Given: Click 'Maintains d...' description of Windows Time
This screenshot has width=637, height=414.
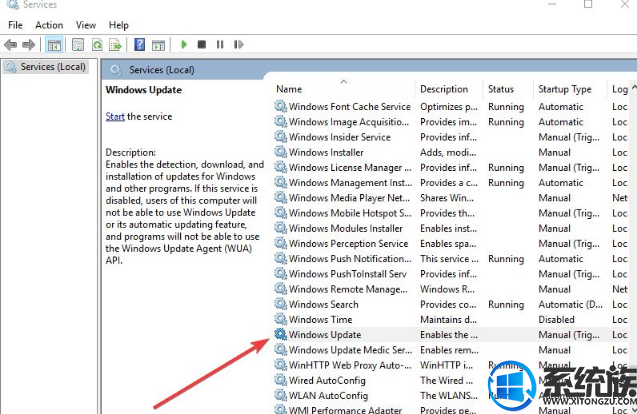Looking at the screenshot, I should click(448, 320).
